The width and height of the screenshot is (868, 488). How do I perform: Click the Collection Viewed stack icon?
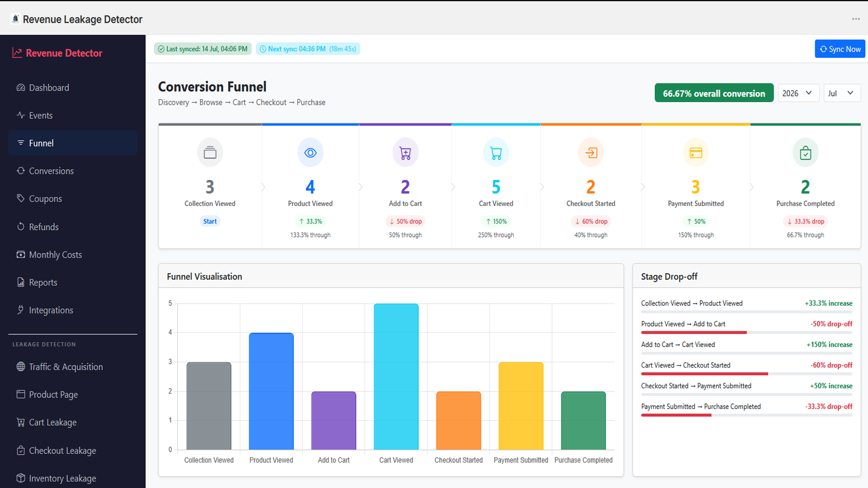[x=210, y=153]
